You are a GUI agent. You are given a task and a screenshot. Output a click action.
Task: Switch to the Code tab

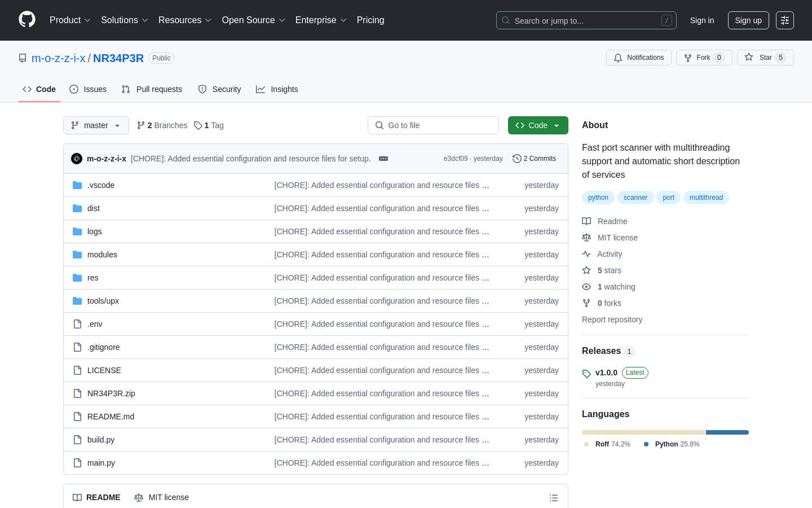click(39, 89)
